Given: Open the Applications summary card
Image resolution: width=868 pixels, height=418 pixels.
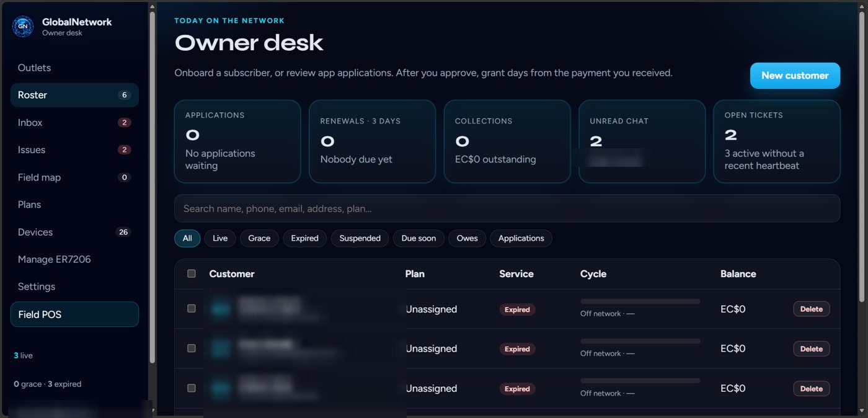Looking at the screenshot, I should tap(237, 141).
